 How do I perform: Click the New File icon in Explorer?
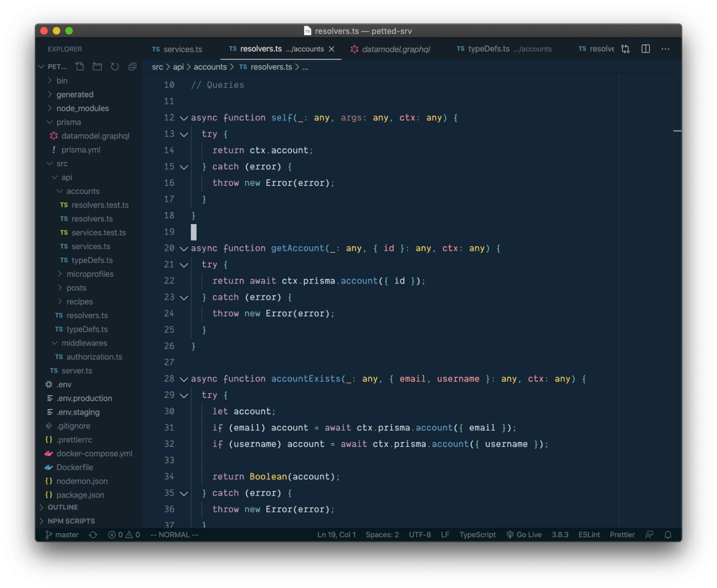point(79,66)
